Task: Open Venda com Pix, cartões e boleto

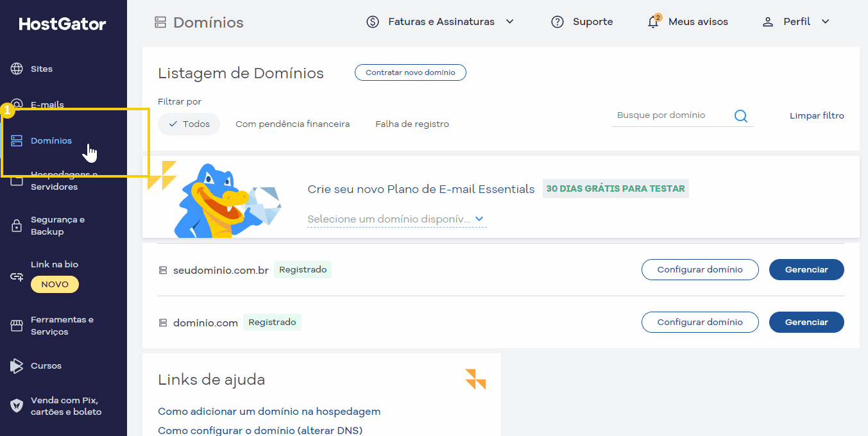Action: [x=66, y=406]
